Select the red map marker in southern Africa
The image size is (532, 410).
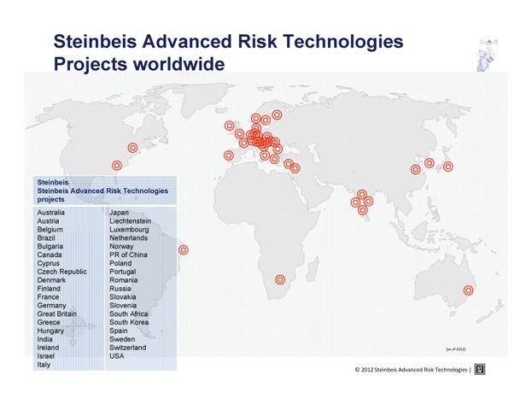(x=280, y=279)
